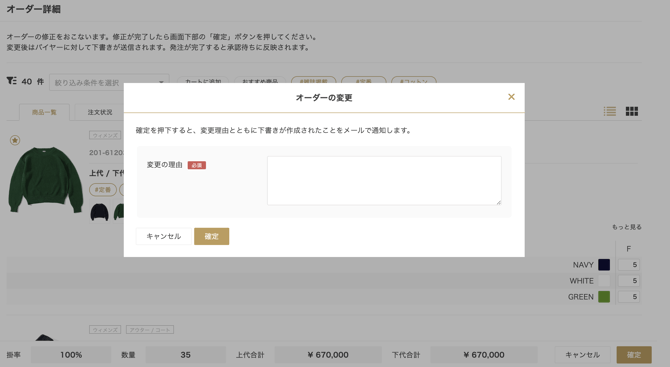Click キャンセル in the order change dialog

pos(164,236)
